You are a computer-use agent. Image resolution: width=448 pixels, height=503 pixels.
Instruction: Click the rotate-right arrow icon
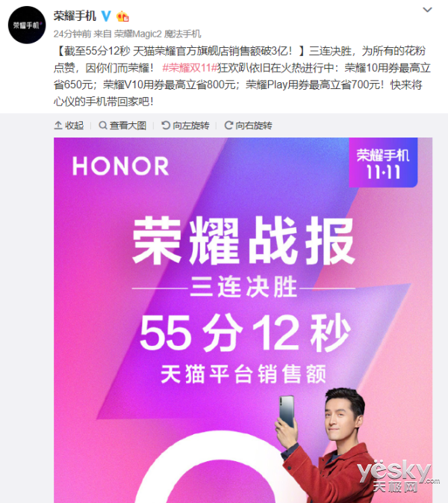pyautogui.click(x=228, y=126)
